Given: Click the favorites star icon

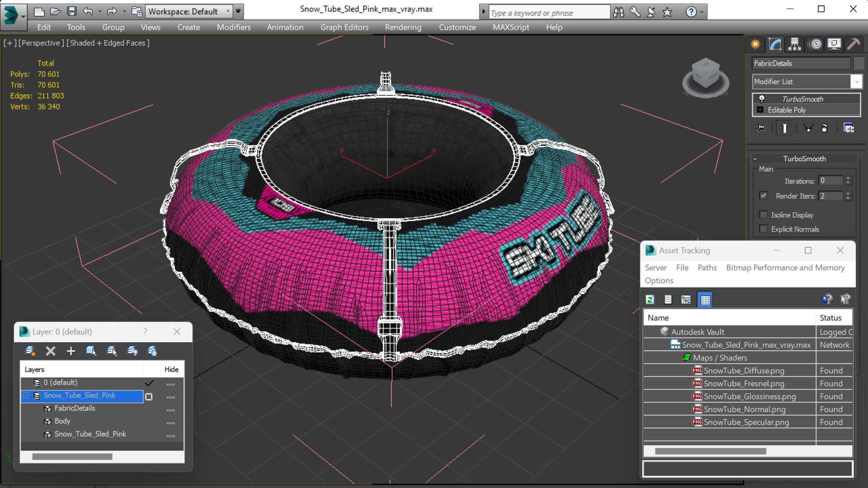Looking at the screenshot, I should pos(667,12).
